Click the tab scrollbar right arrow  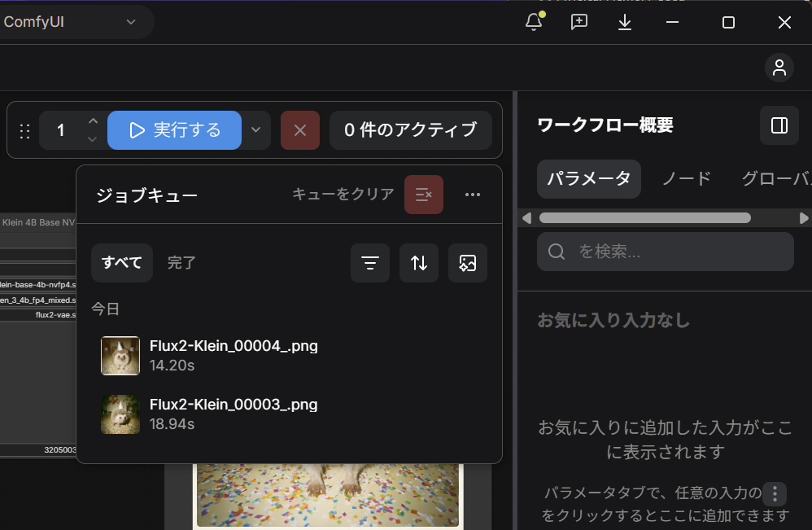coord(804,218)
